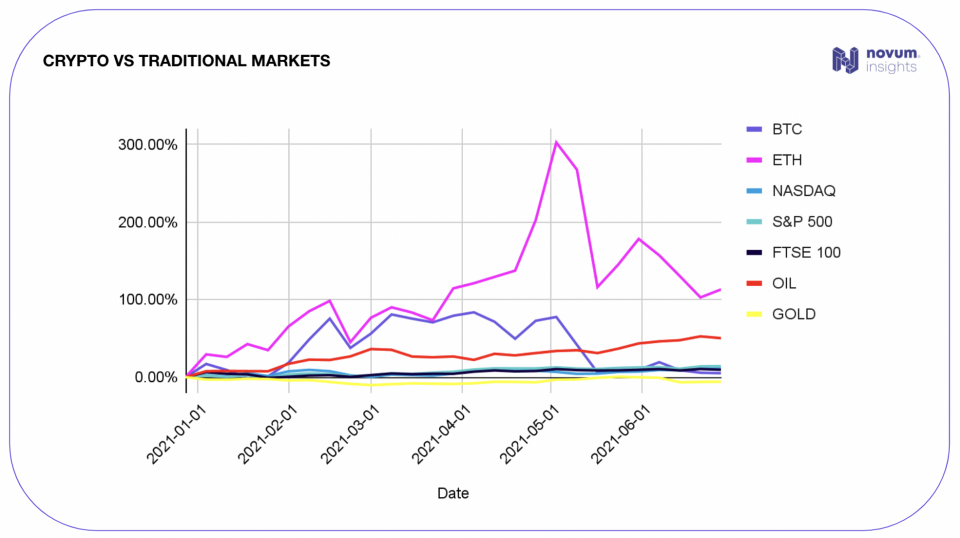
Task: Toggle the OIL series legend label
Action: click(x=785, y=284)
